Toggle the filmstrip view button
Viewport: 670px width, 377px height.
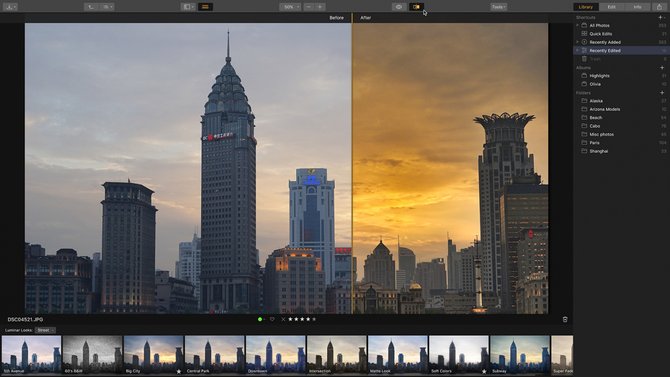coord(205,7)
